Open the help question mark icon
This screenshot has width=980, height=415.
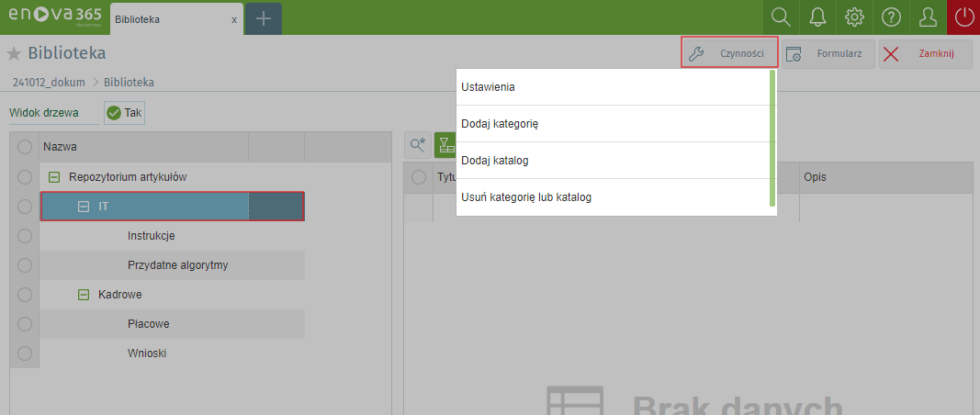pos(890,17)
